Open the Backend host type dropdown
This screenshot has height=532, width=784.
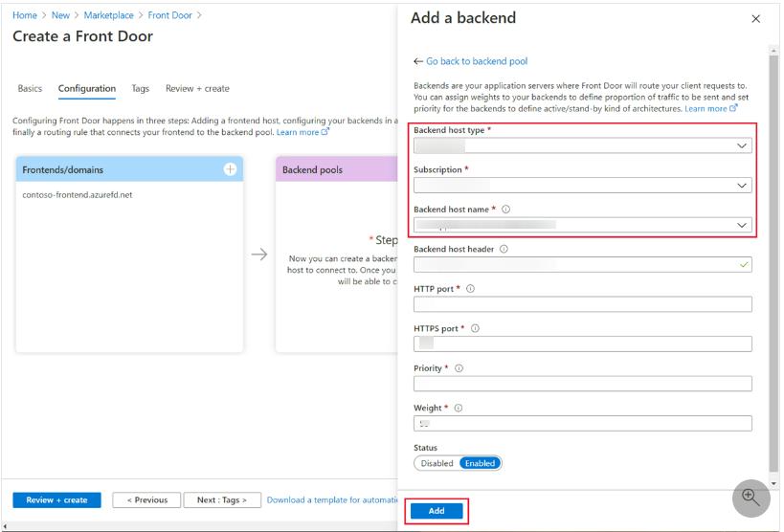click(582, 146)
